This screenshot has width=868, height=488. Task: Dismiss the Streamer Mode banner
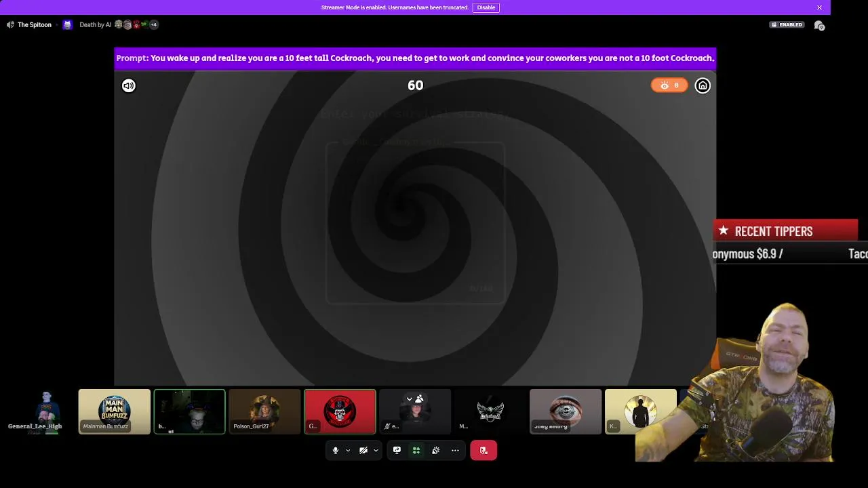pyautogui.click(x=819, y=7)
